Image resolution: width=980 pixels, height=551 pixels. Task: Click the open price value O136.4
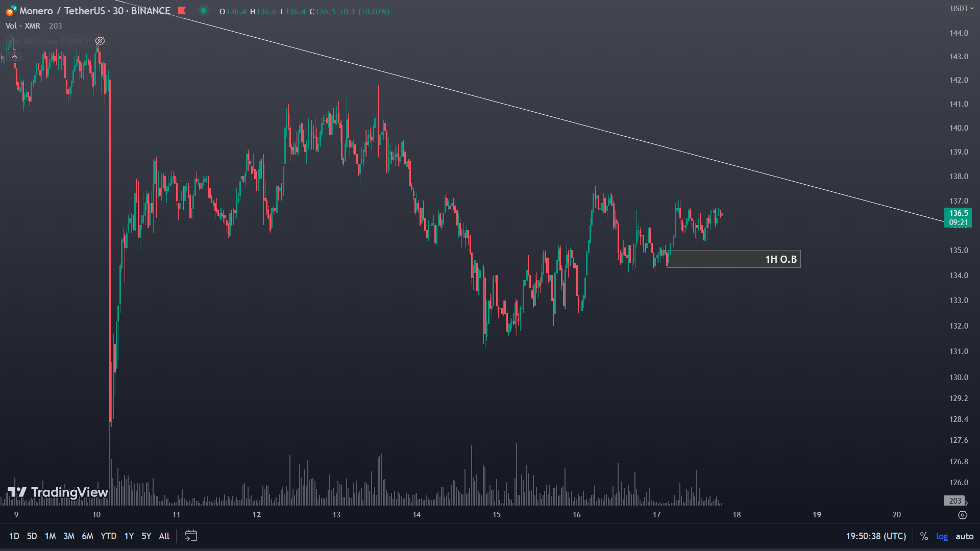point(233,11)
